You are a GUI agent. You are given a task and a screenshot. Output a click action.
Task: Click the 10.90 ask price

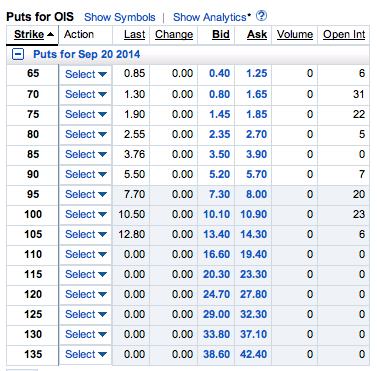[x=254, y=214]
